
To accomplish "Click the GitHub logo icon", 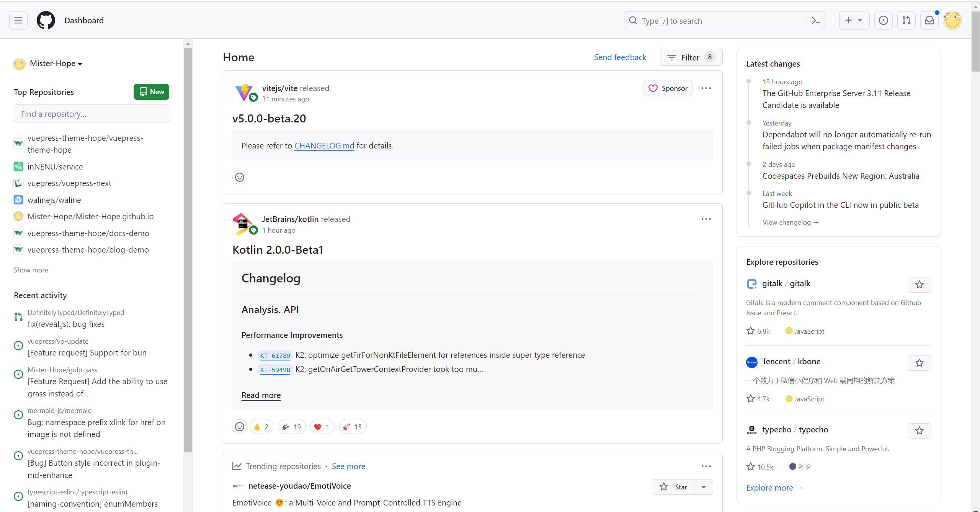I will tap(46, 20).
